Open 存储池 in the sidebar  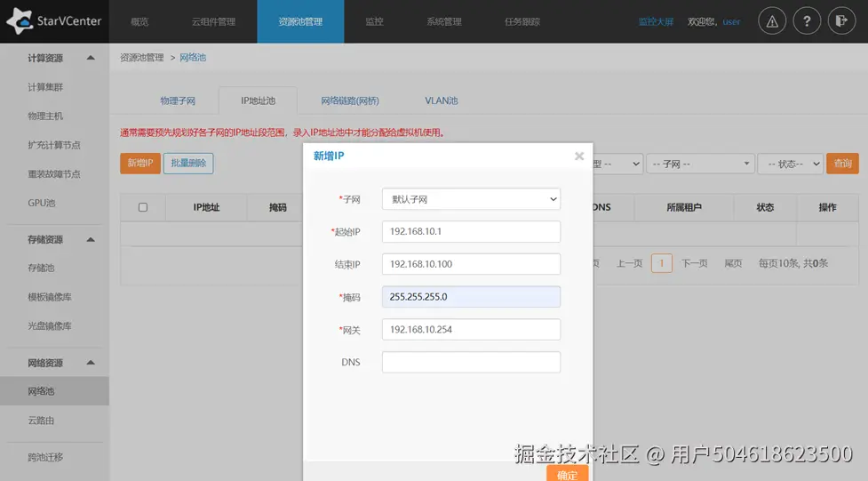[x=41, y=268]
